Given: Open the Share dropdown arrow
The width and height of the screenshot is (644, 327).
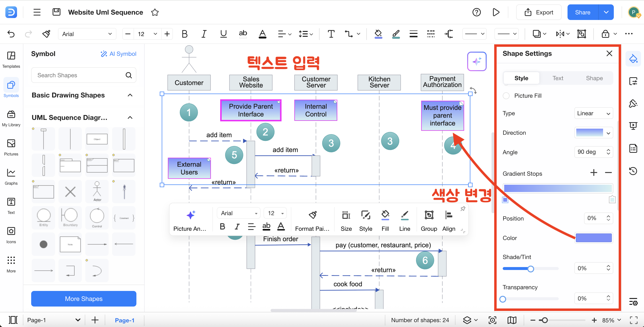Looking at the screenshot, I should click(606, 12).
